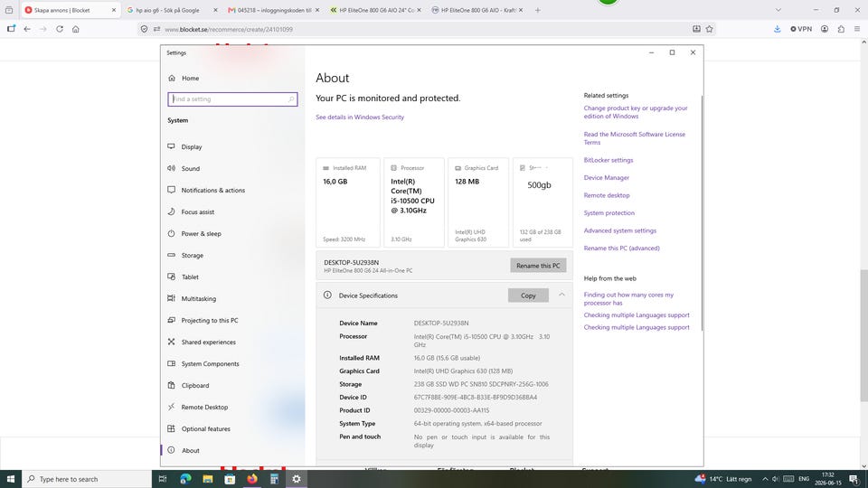868x488 pixels.
Task: Open Finding out how many cores link
Action: pos(628,299)
